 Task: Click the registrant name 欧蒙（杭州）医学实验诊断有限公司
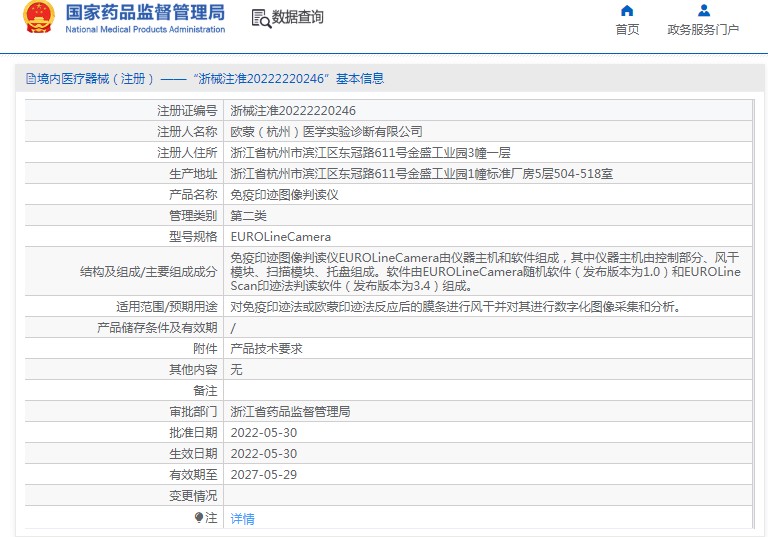point(326,131)
